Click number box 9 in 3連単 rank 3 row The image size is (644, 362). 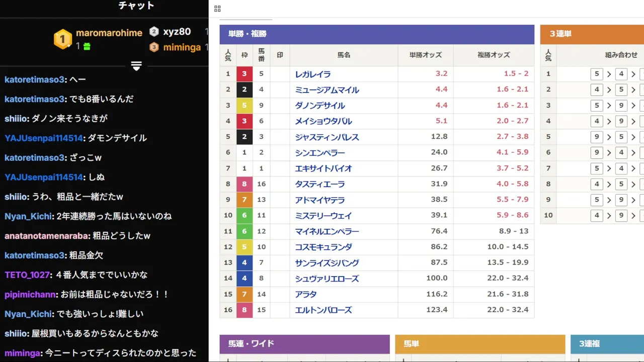pyautogui.click(x=621, y=106)
